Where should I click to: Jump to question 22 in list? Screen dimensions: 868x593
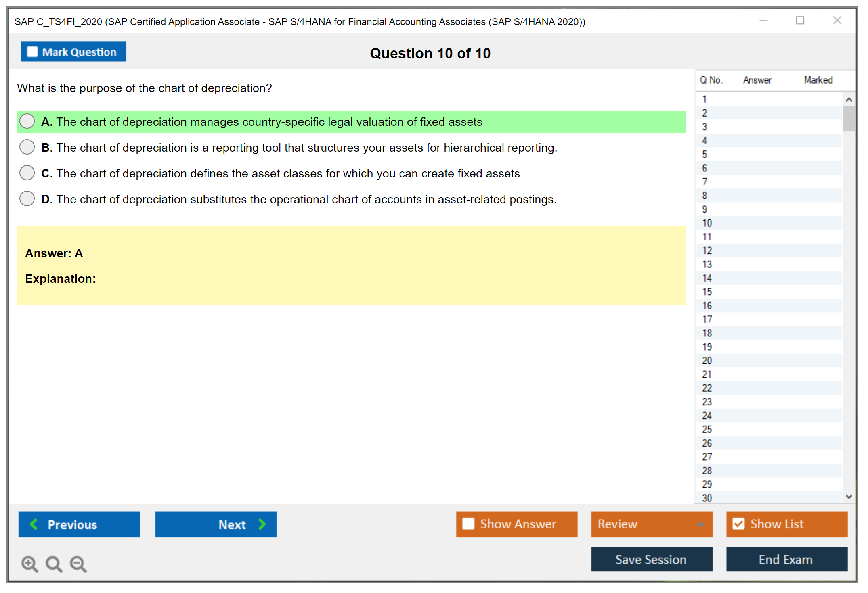pos(707,388)
